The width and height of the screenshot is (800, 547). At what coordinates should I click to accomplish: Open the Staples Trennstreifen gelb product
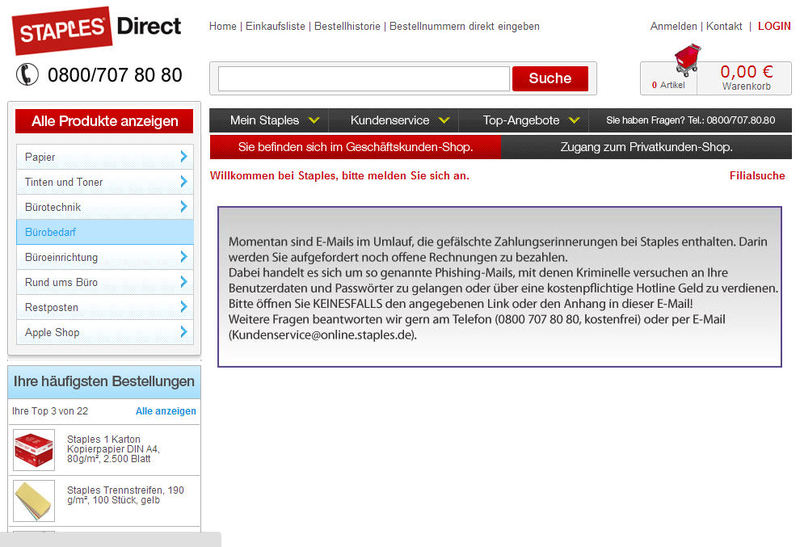(126, 495)
